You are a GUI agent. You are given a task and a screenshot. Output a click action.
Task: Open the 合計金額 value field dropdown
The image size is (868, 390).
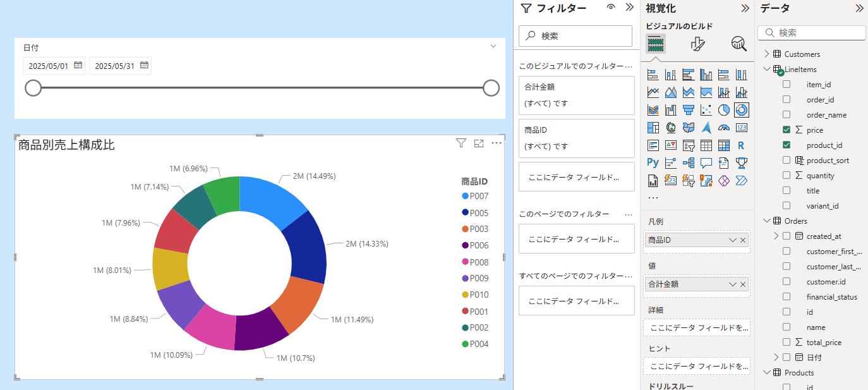point(733,284)
